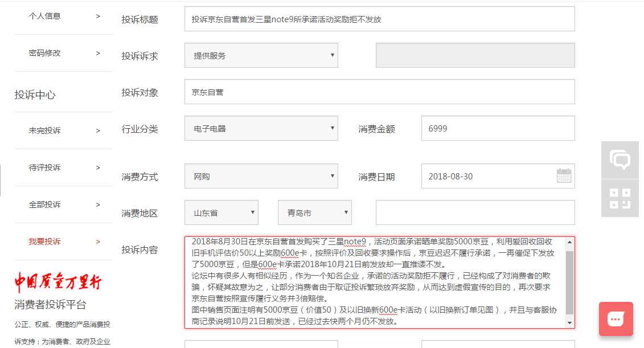Expand the 投诉诉求 dropdown showing 提供服务
The height and width of the screenshot is (348, 644).
pos(261,55)
